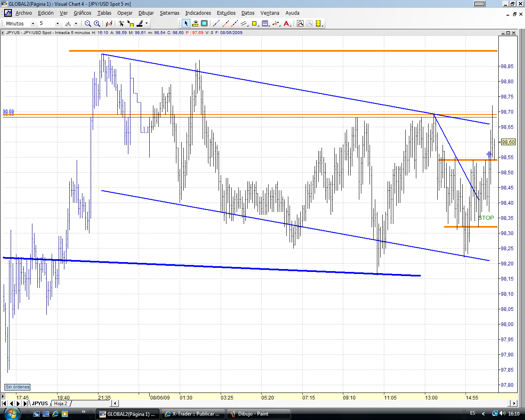This screenshot has width=525, height=420.
Task: Select the yellow rectangle shape tool
Action: pos(255,23)
